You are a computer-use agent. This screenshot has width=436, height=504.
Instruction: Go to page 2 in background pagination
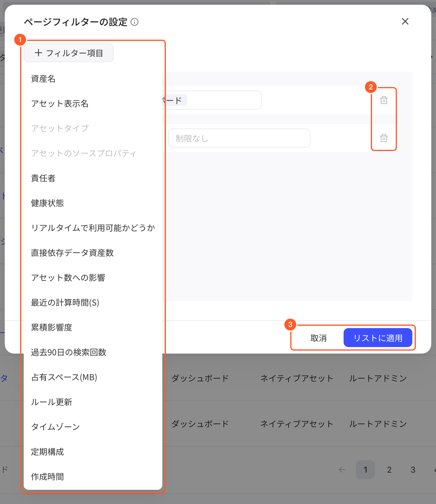389,470
